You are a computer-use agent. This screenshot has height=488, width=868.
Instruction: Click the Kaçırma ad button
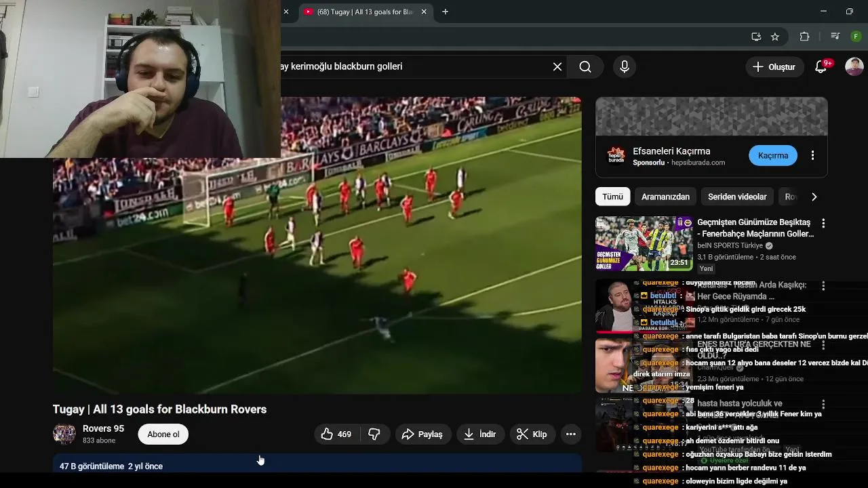(773, 155)
